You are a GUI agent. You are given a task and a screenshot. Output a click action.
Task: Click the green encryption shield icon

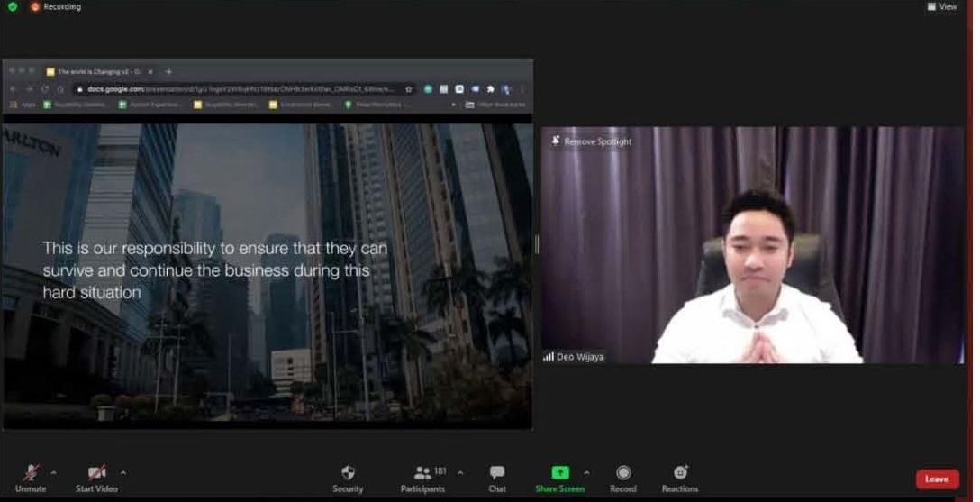pos(13,7)
